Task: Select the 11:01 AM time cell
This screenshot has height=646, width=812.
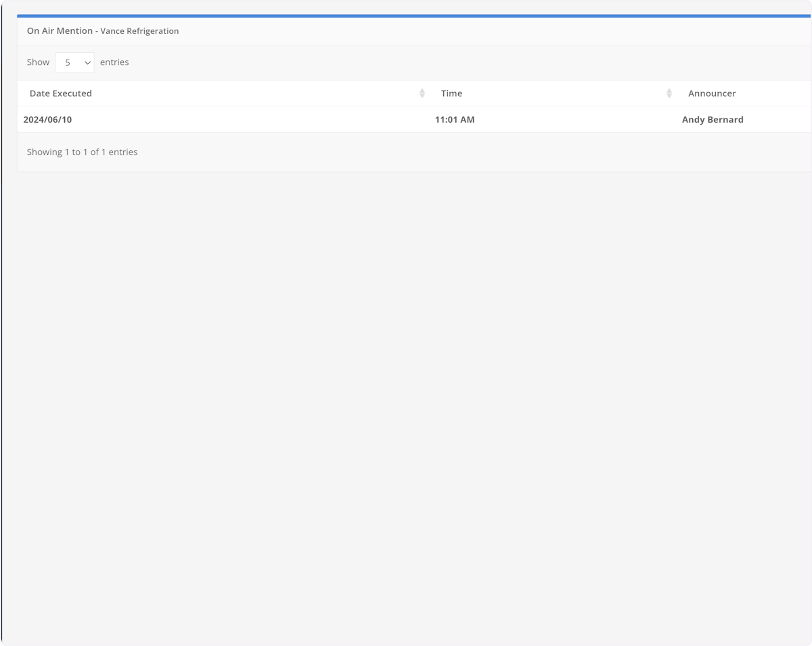Action: tap(455, 120)
